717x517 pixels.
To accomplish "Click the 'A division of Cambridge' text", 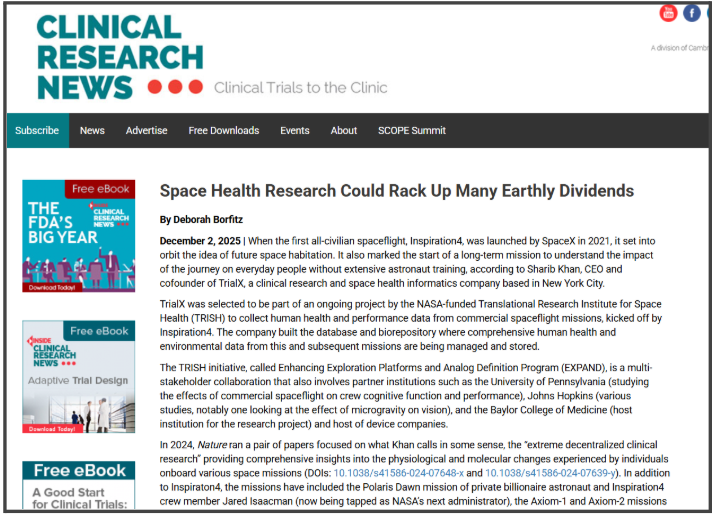I will 680,47.
